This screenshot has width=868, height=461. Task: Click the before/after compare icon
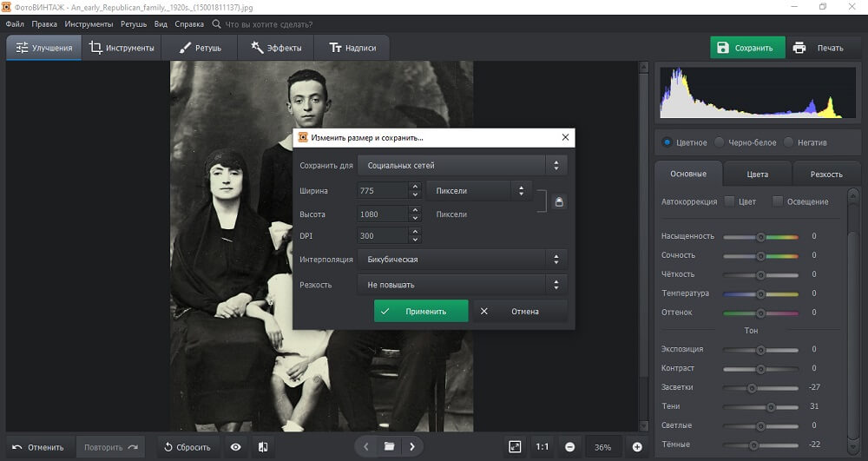[263, 447]
